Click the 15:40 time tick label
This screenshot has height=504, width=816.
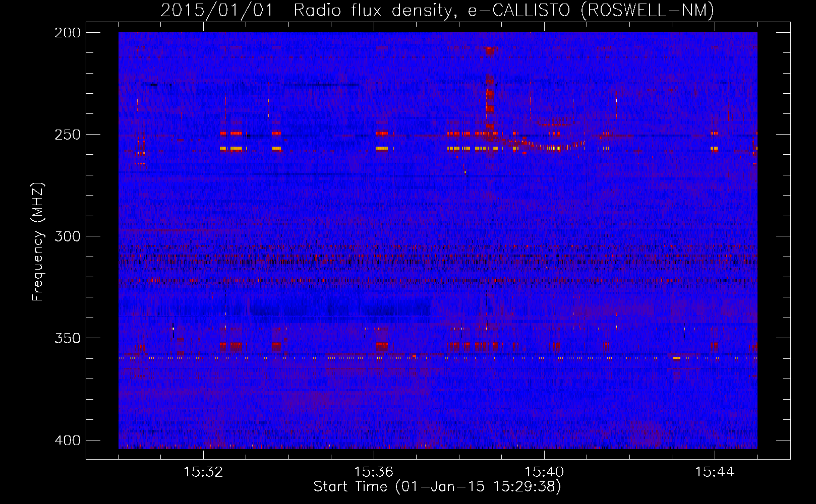(544, 472)
